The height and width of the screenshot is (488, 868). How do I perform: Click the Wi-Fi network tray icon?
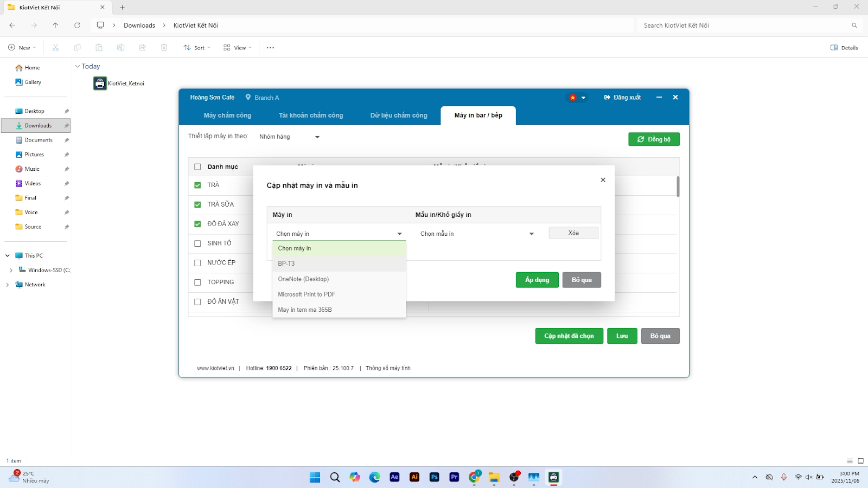(x=798, y=477)
